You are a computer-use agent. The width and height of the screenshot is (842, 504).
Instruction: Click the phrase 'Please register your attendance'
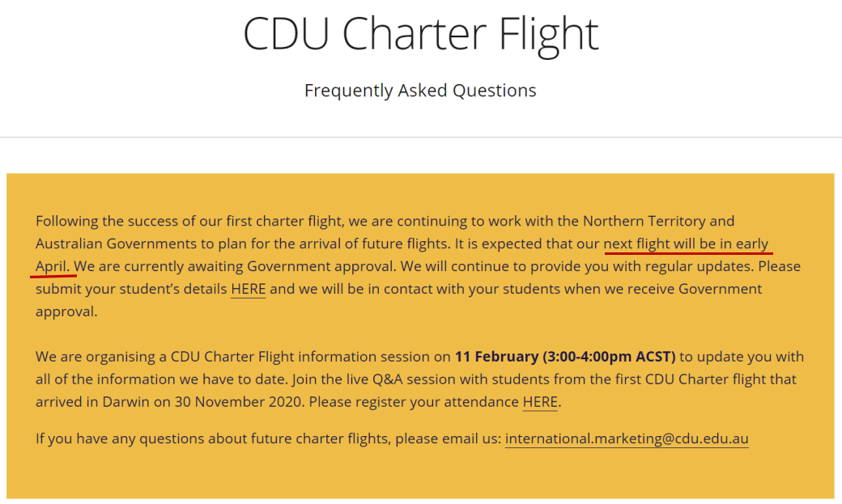(414, 402)
